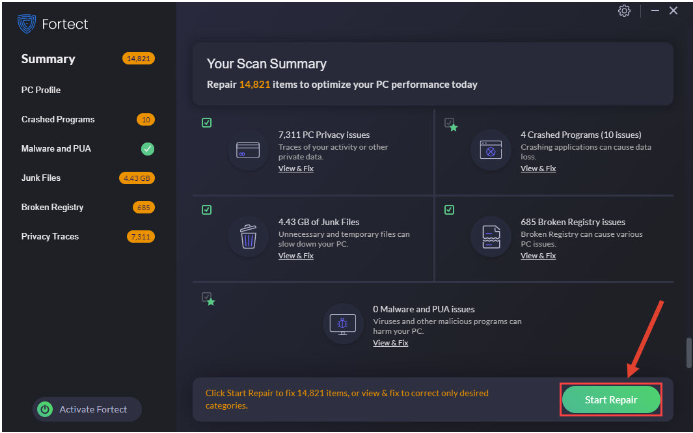Open Privacy Traces in the sidebar
The width and height of the screenshot is (693, 433).
(x=50, y=237)
